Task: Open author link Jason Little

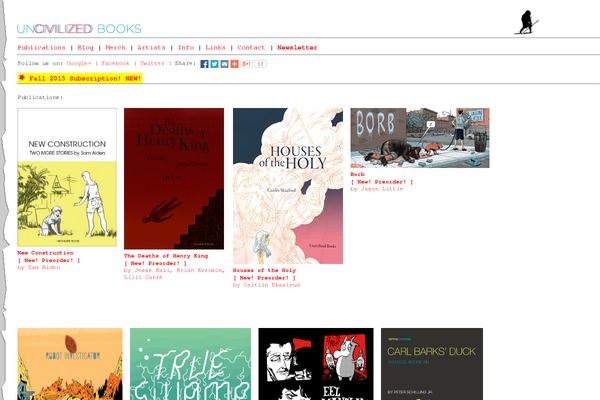Action: (x=382, y=189)
